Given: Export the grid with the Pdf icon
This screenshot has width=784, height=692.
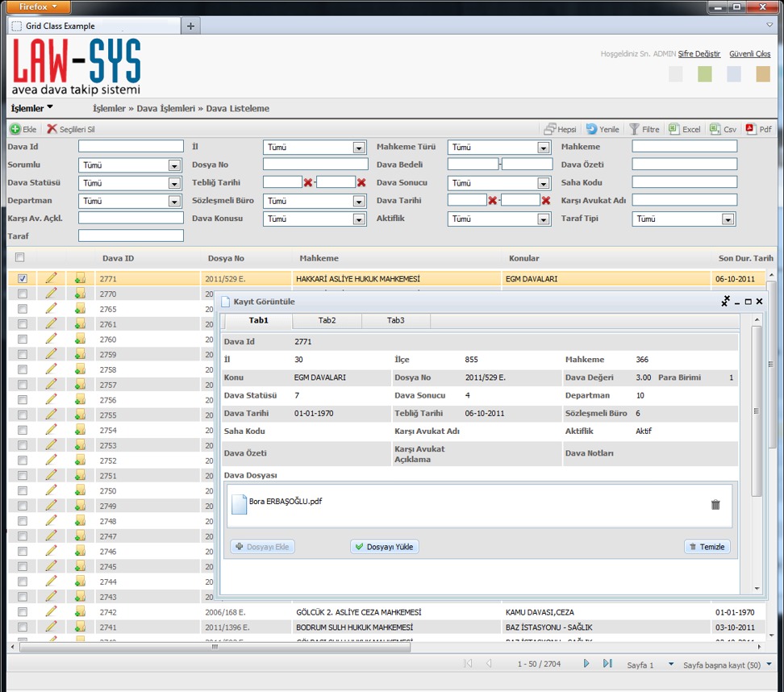Looking at the screenshot, I should [x=750, y=129].
